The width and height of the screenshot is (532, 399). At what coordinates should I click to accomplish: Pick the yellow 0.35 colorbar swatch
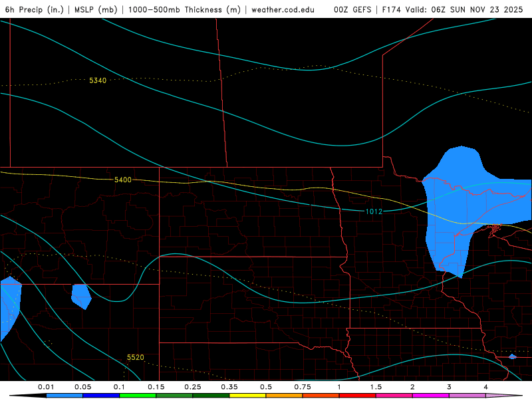tap(247, 396)
